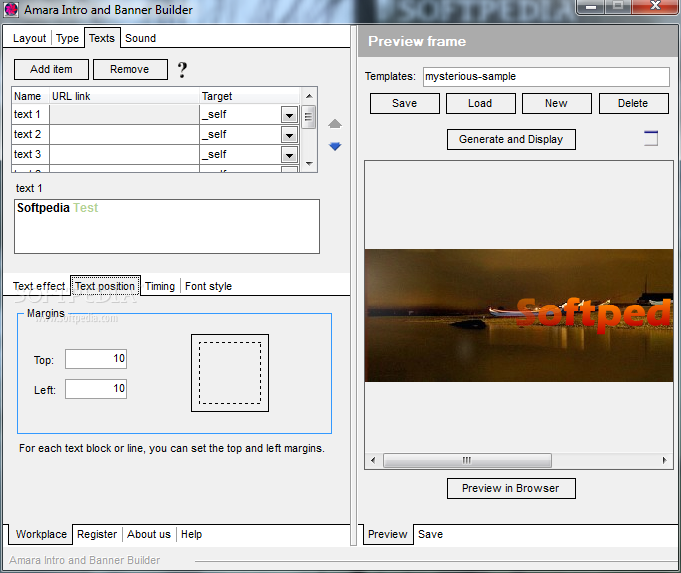Screen dimensions: 681x573
Task: Click the New template button
Action: (x=556, y=103)
